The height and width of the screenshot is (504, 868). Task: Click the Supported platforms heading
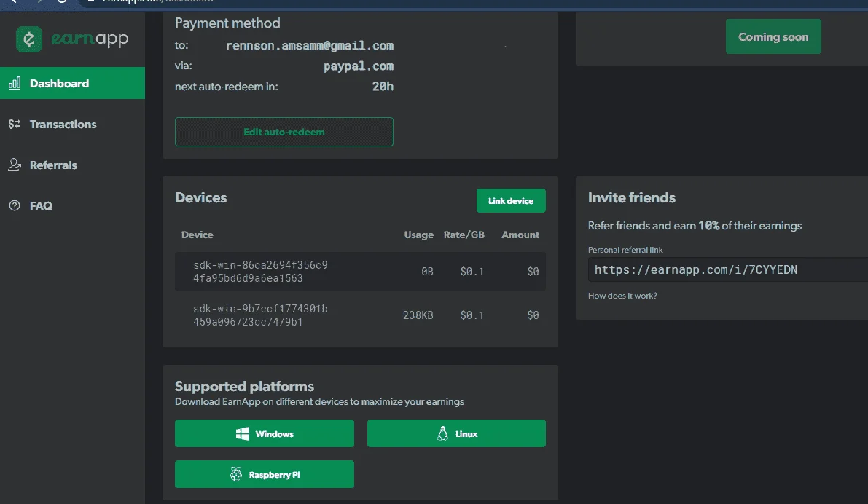[244, 386]
